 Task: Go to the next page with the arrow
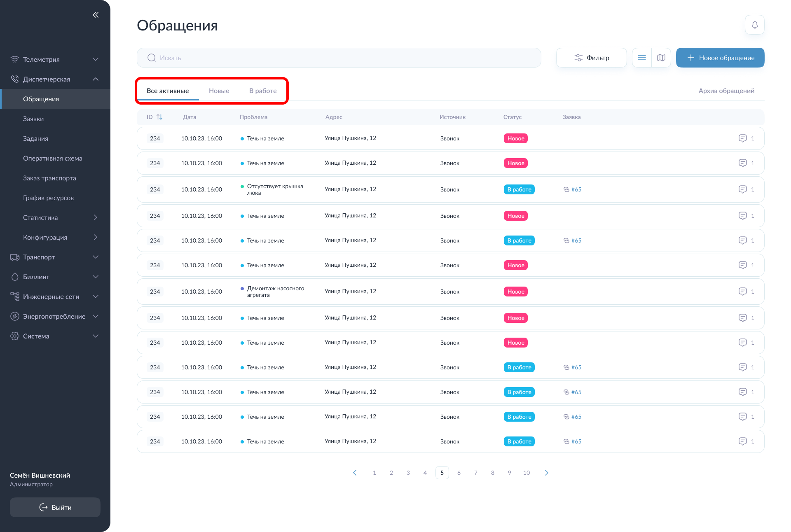tap(546, 473)
